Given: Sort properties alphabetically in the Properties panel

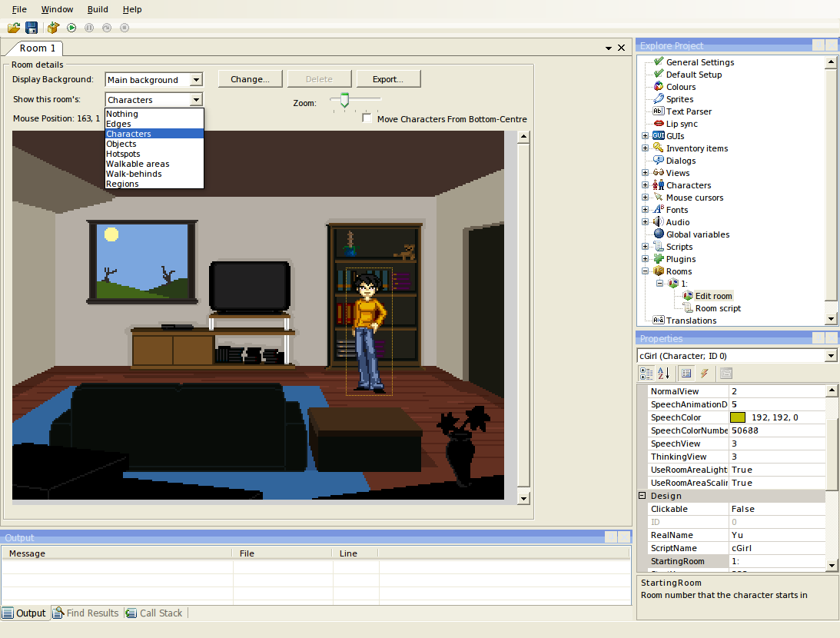Looking at the screenshot, I should pos(662,374).
